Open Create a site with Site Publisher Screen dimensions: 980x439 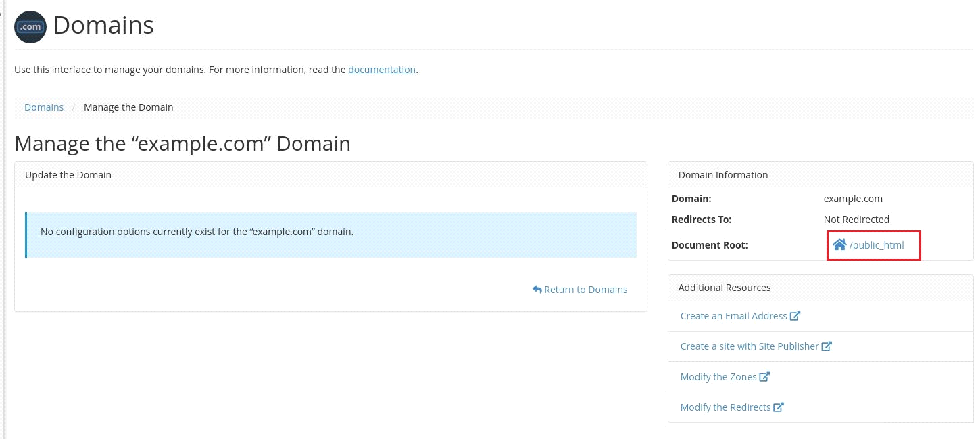(749, 346)
